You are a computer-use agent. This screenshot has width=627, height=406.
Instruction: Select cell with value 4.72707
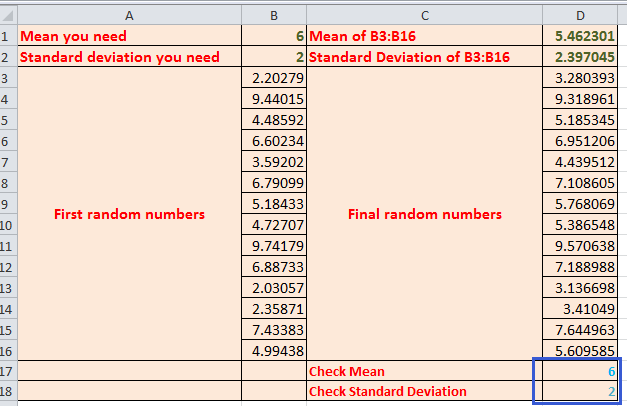(274, 224)
